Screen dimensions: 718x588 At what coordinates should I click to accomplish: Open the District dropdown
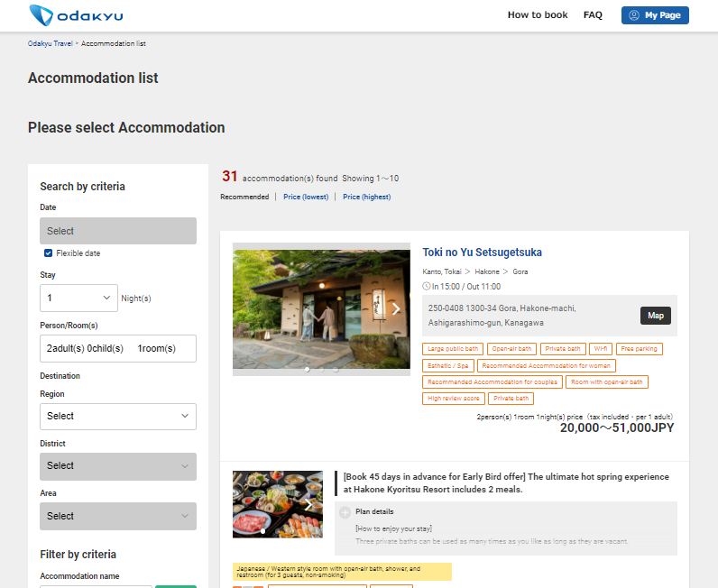[117, 465]
